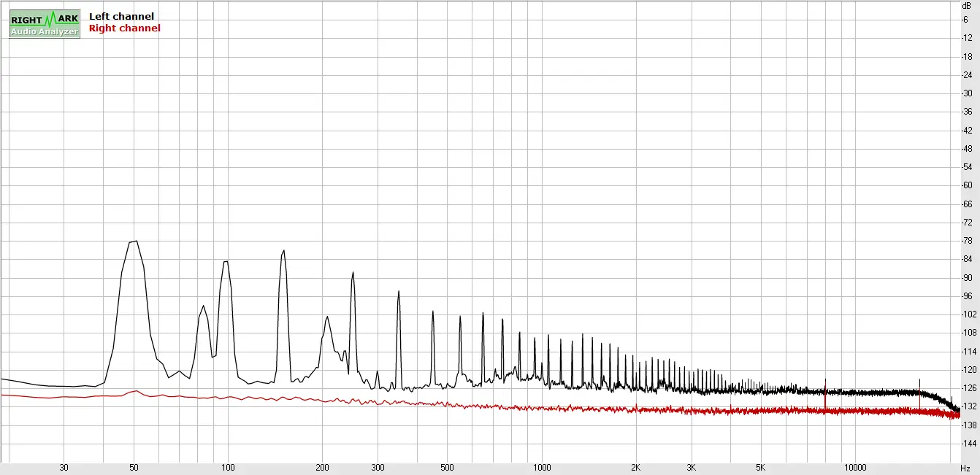Click the 30 frequency axis label
This screenshot has width=980, height=475.
[64, 468]
